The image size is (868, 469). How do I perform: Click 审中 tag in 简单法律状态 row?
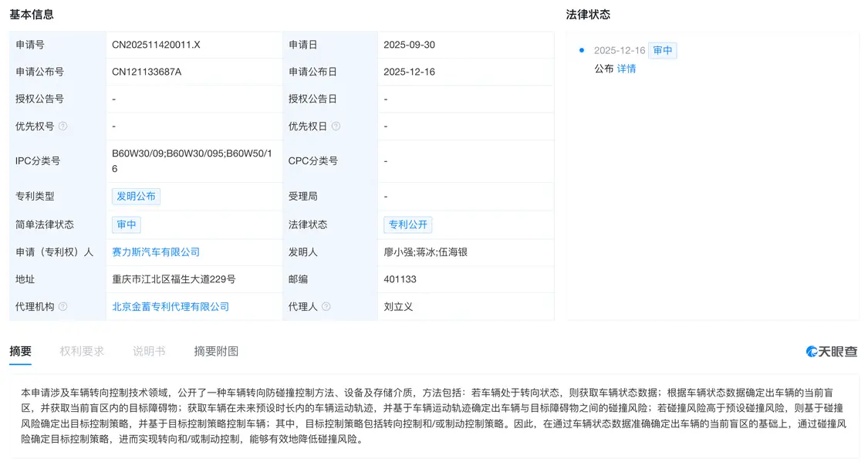(x=127, y=224)
